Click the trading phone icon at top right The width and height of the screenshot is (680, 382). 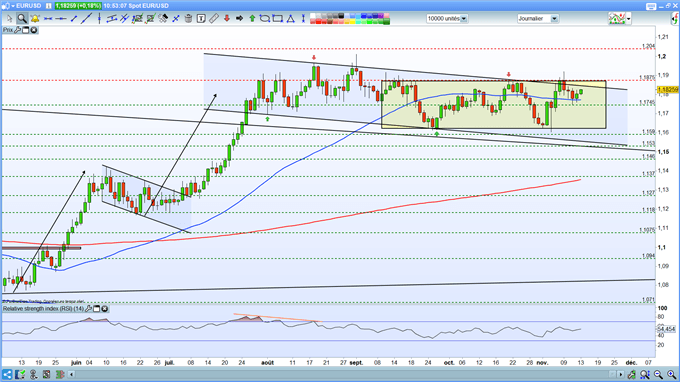675,19
